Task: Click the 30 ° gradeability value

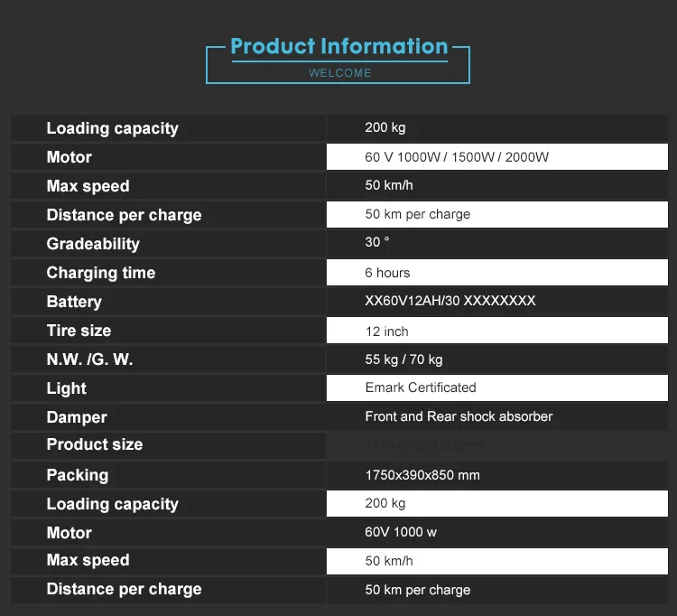Action: coord(377,243)
